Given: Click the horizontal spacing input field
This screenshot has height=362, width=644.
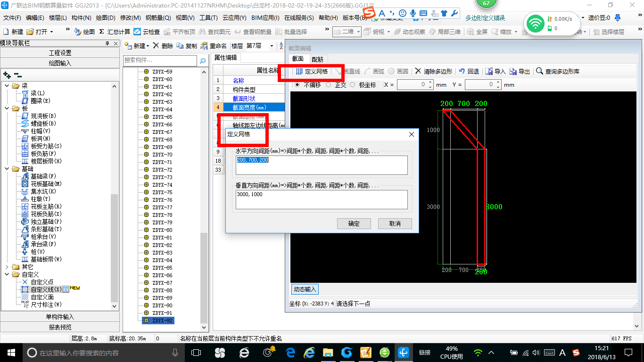Looking at the screenshot, I should (x=322, y=165).
